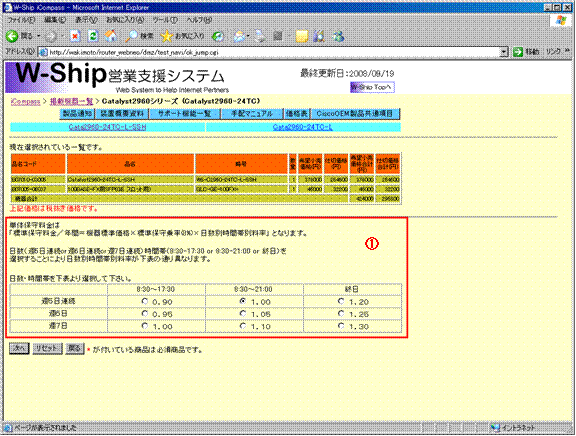
Task: Select 1.10 radio in 週7日 row
Action: point(242,326)
